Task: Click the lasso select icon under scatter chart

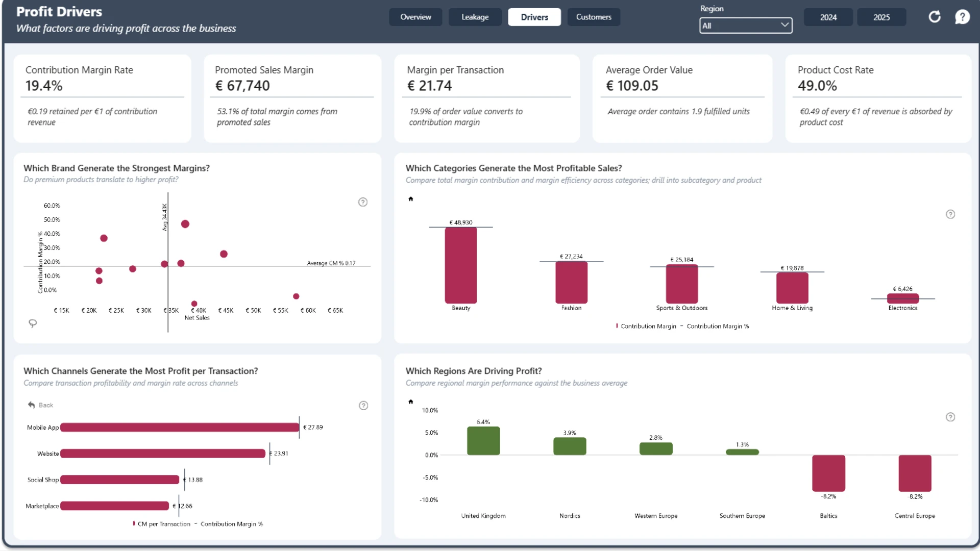Action: coord(33,323)
